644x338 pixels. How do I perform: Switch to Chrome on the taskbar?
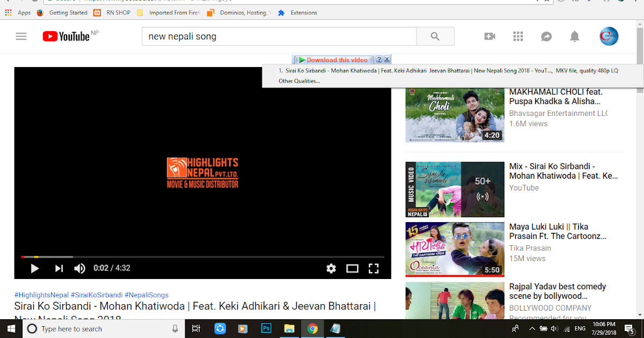[312, 329]
